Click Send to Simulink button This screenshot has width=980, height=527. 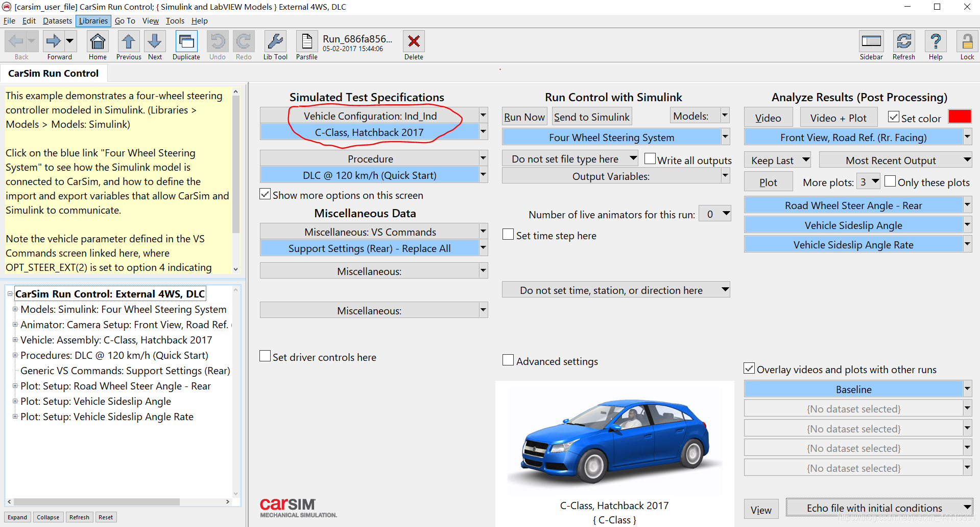592,117
